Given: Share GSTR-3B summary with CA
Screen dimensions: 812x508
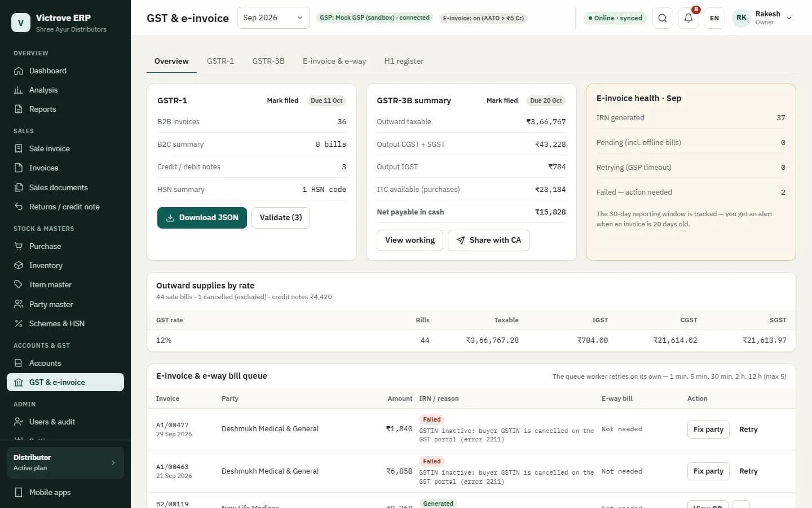Looking at the screenshot, I should (x=489, y=240).
